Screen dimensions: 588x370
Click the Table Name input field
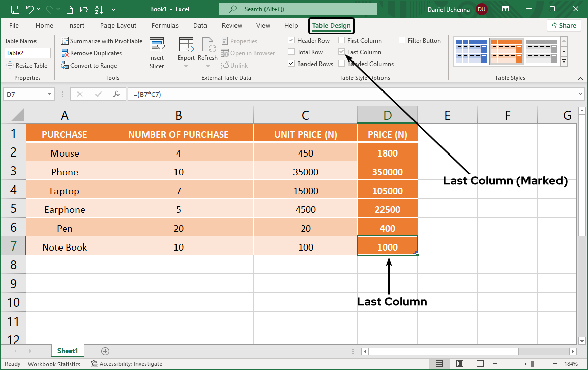(x=27, y=53)
